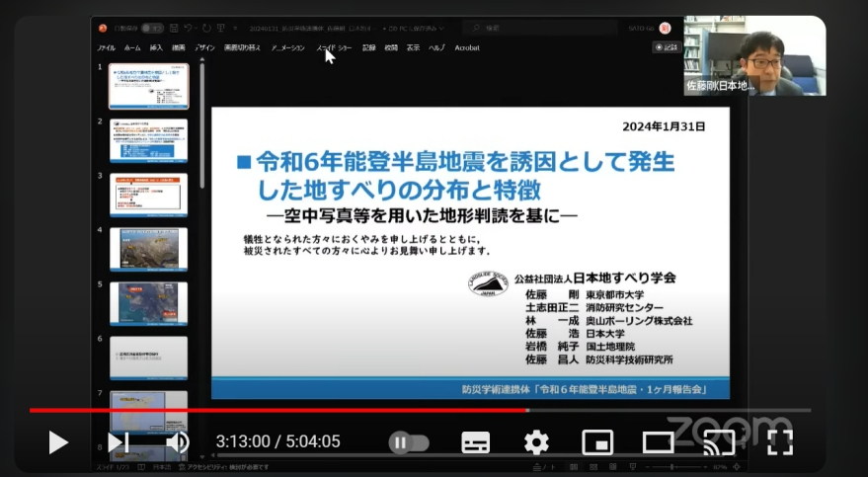Switch to slide sorter view
Viewport: 868px width, 477px height.
[x=593, y=467]
